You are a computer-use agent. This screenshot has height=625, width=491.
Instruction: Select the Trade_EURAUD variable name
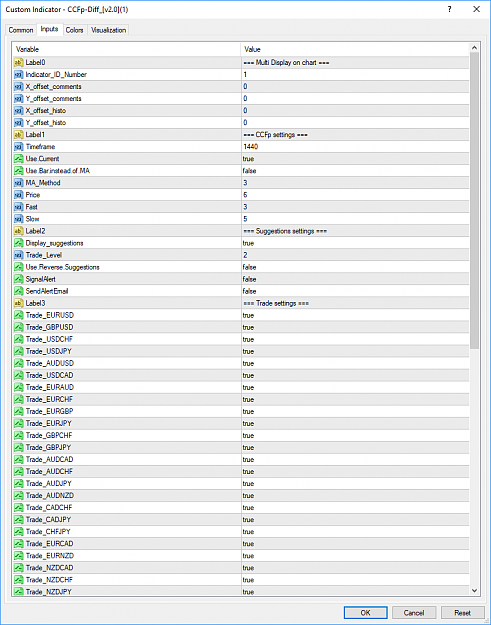(50, 387)
